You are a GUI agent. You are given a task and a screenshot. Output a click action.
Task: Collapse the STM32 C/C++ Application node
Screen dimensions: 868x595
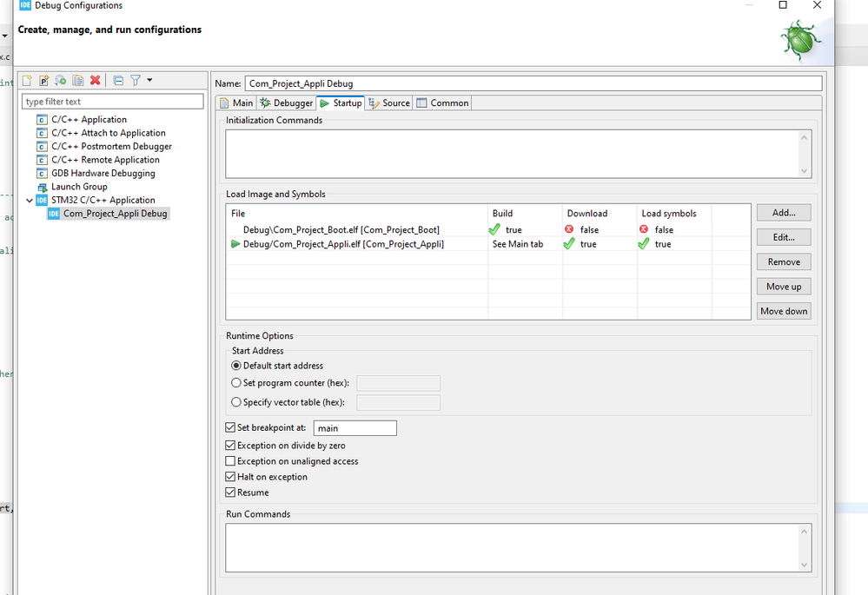(x=30, y=200)
